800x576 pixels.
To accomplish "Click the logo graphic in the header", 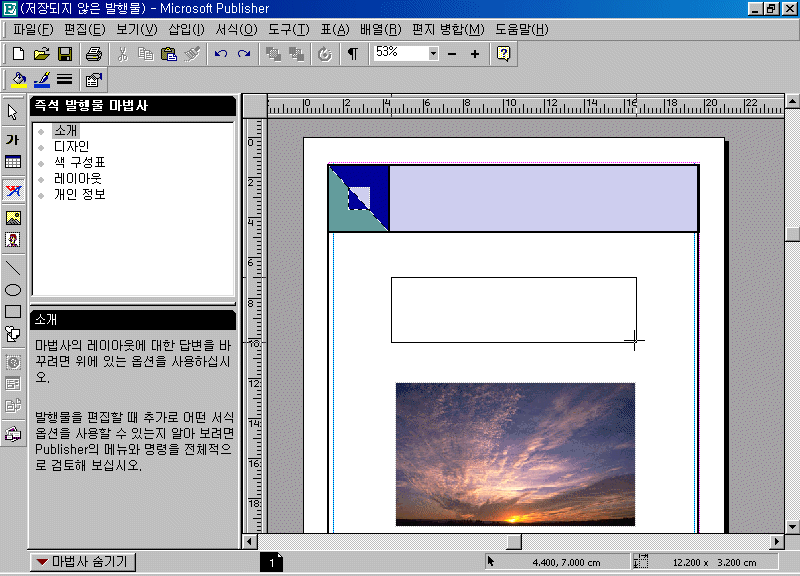I will (x=359, y=198).
